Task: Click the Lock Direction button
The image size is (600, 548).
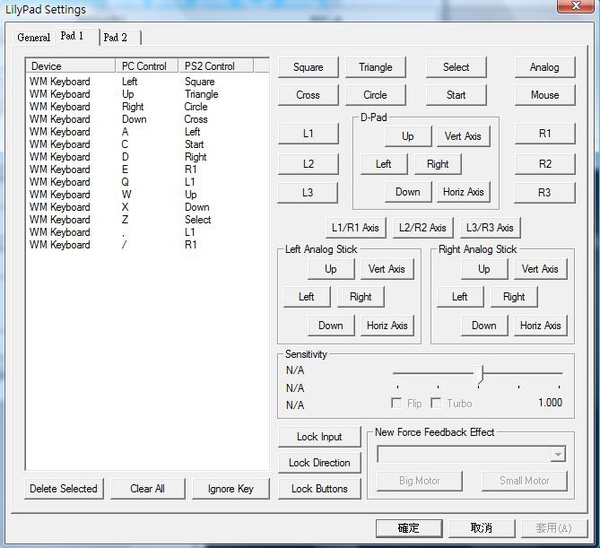Action: pyautogui.click(x=320, y=463)
